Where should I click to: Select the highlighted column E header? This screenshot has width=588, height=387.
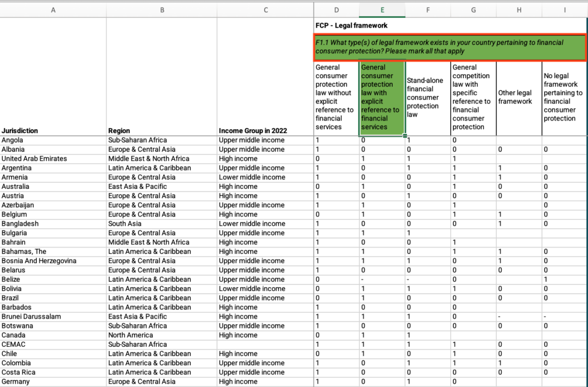(382, 10)
